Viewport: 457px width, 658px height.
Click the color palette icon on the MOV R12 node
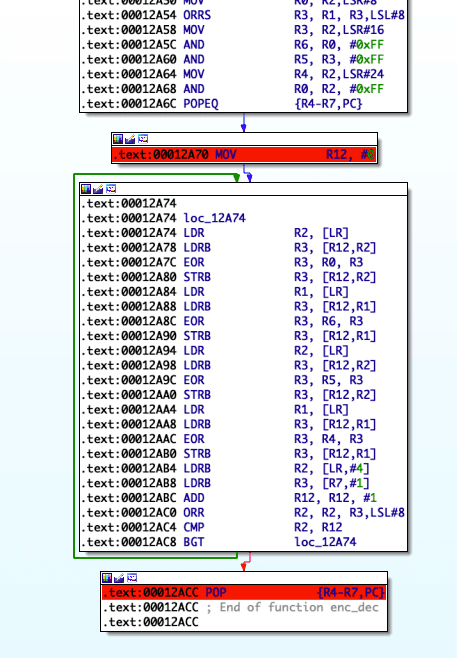coord(118,139)
